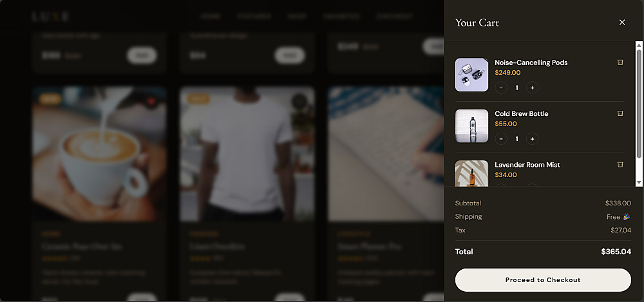Remove Lavender Room Mist via trash icon
The image size is (644, 302).
(x=620, y=164)
